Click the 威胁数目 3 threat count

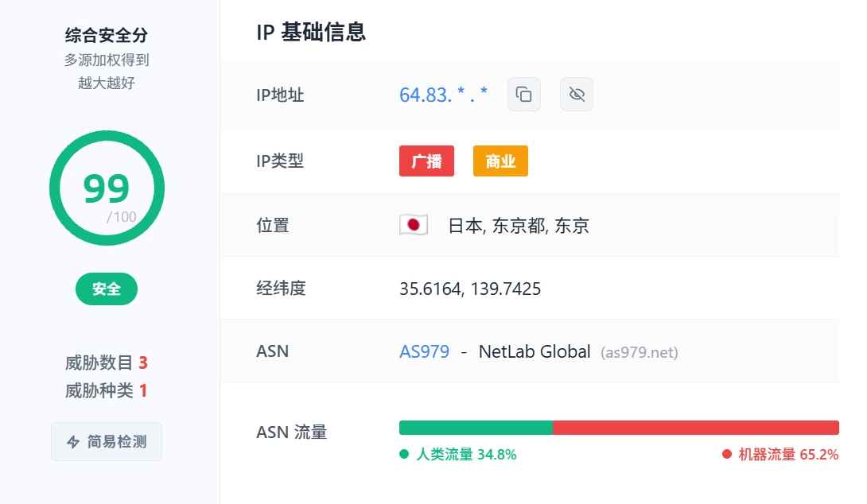pos(106,362)
